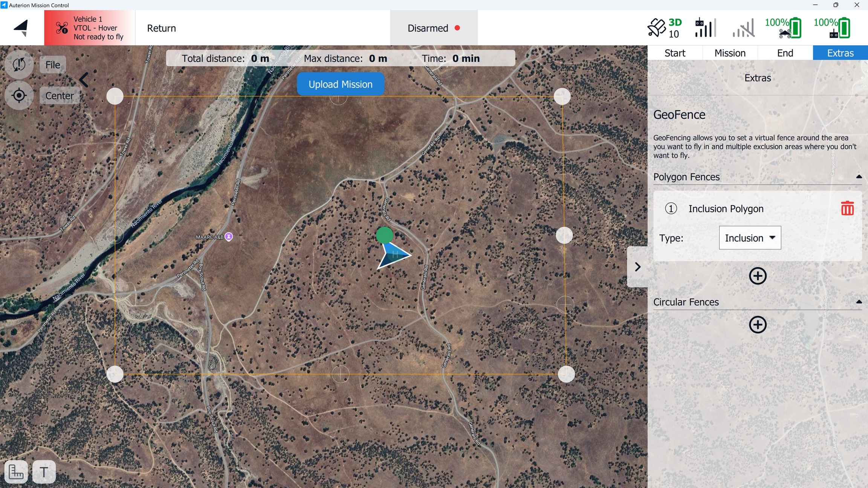
Task: Click the Upload Mission button
Action: point(340,84)
